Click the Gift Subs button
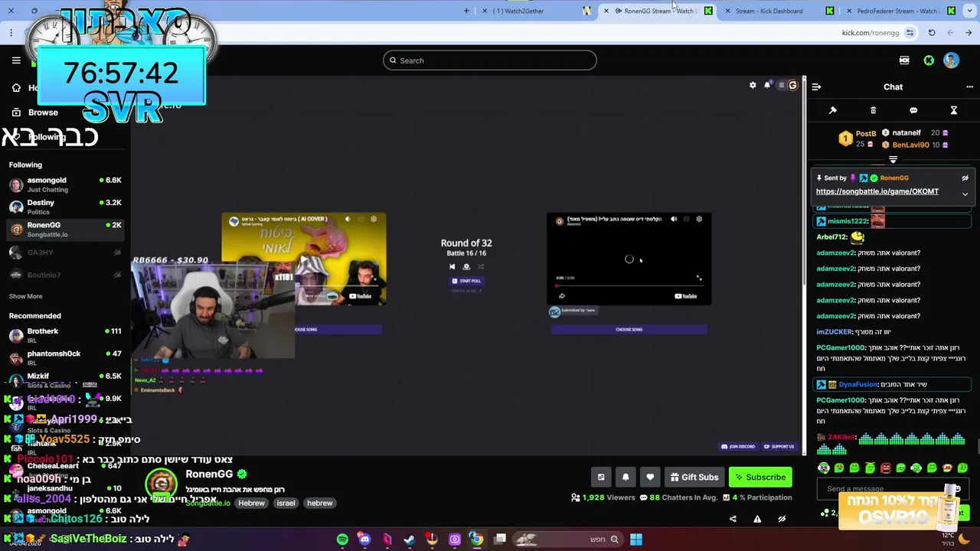980x551 pixels. [694, 477]
